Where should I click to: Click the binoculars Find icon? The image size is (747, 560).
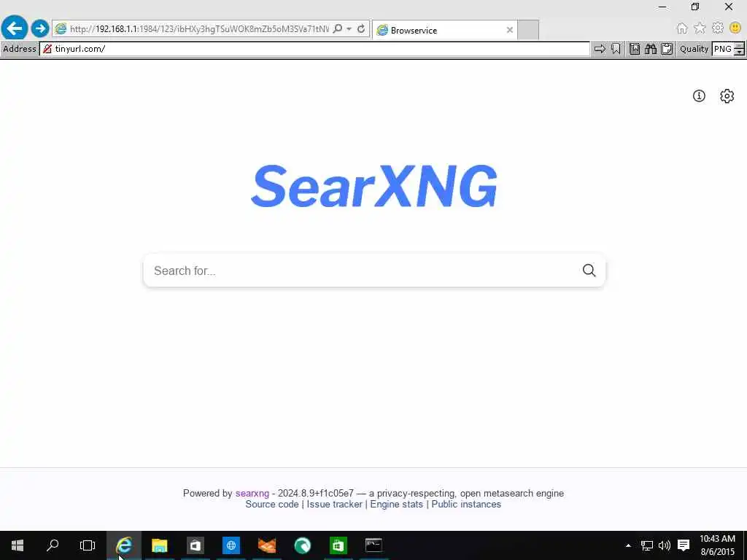coord(651,49)
